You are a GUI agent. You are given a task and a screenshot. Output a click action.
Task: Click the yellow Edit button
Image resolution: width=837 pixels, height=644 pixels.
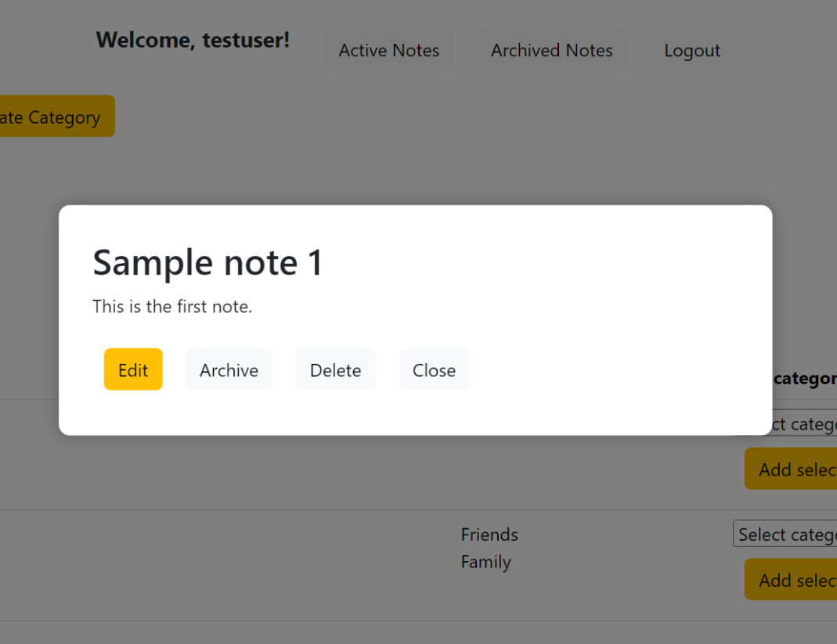133,369
